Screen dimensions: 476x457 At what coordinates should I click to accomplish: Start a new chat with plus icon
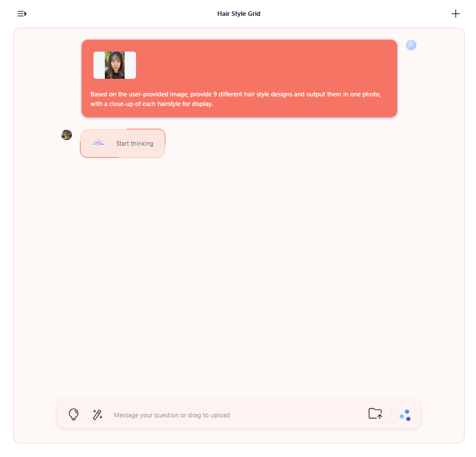click(x=456, y=14)
